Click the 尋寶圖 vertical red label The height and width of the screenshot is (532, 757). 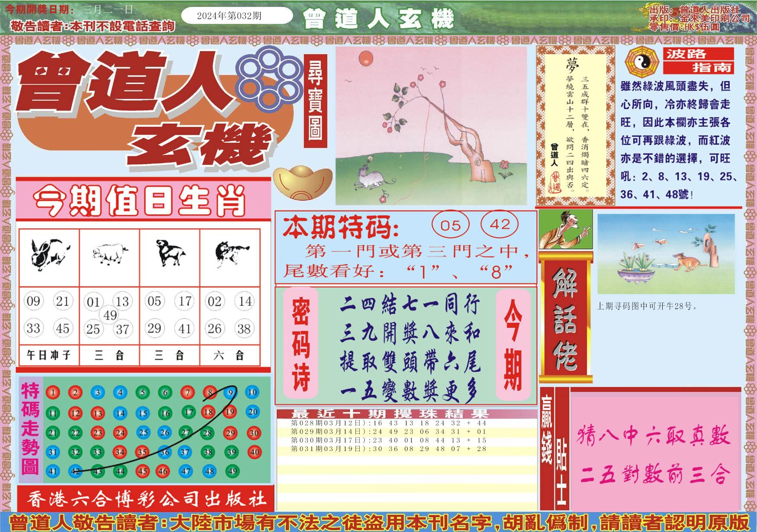coord(315,101)
